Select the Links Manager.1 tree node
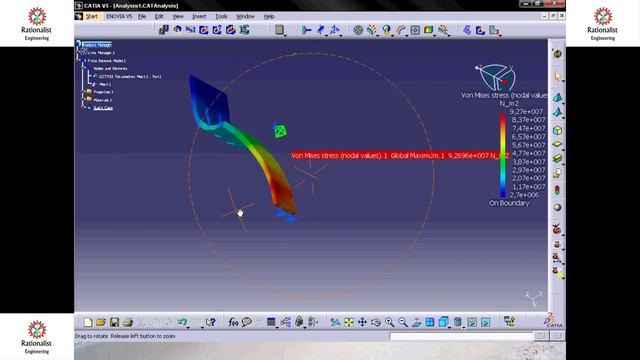Screen dimensions: 640x360 pos(101,53)
